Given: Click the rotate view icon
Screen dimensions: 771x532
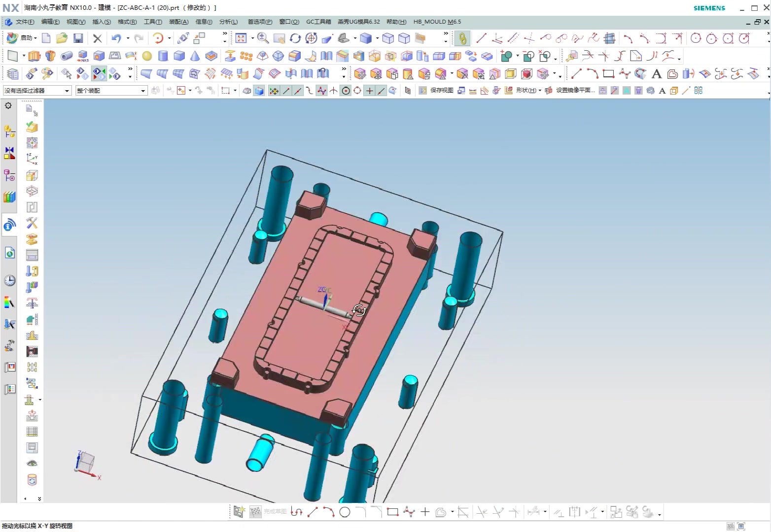Looking at the screenshot, I should pos(295,38).
